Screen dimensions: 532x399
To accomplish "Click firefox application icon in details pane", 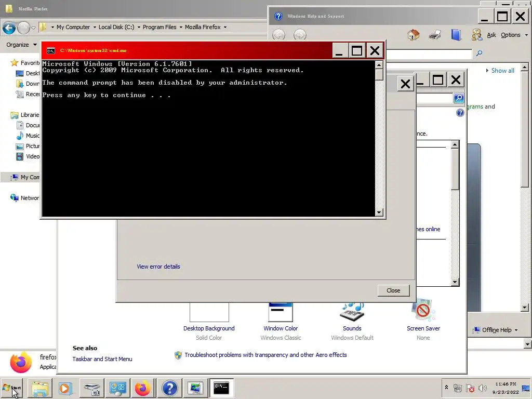I will 21,362.
